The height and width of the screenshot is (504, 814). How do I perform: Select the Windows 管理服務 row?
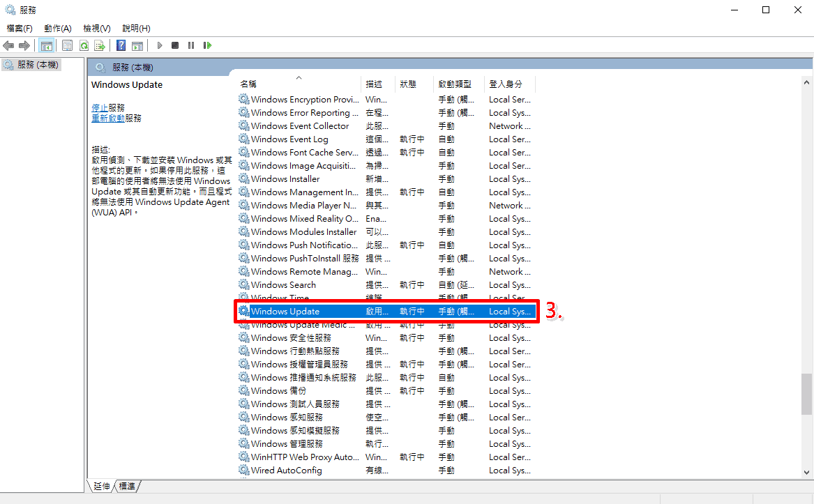pyautogui.click(x=386, y=443)
